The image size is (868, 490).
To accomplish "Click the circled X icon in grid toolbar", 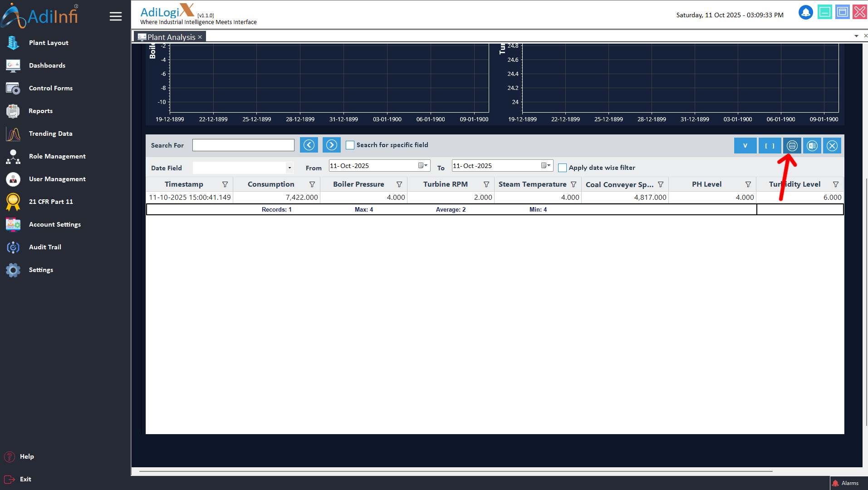I will [x=832, y=146].
